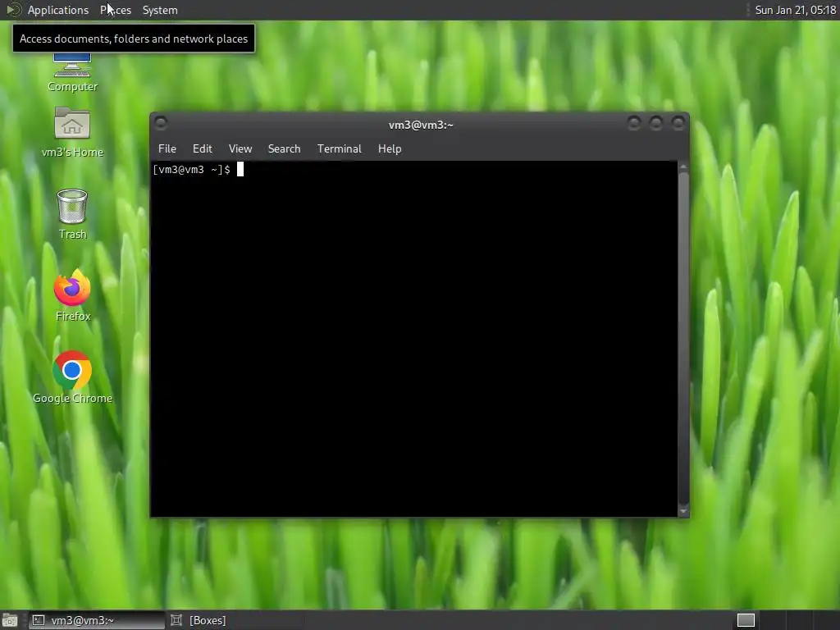Minimize the terminal window
Viewport: 840px width, 630px height.
634,124
